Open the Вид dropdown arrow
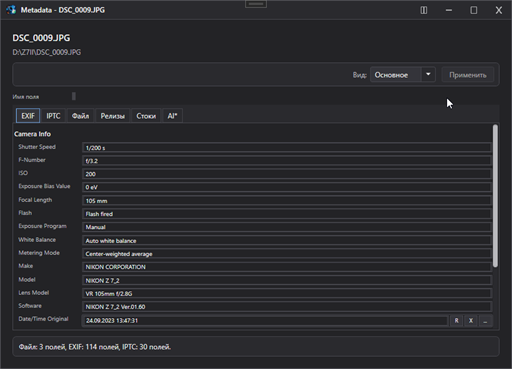This screenshot has width=512, height=369. (x=428, y=74)
